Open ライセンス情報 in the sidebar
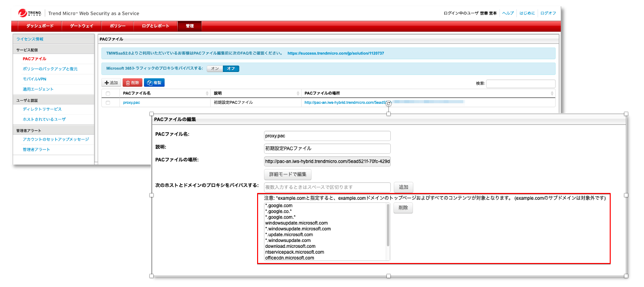The width and height of the screenshot is (644, 287). pos(30,39)
